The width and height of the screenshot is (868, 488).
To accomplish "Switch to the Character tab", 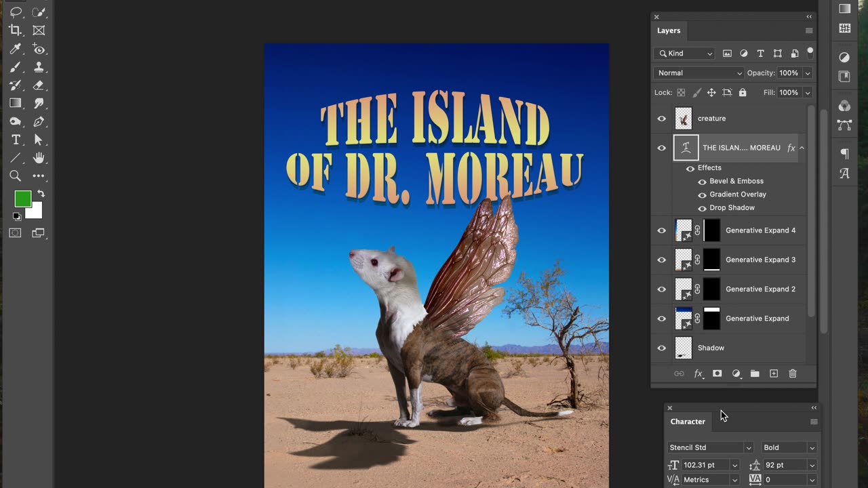I will click(x=688, y=422).
